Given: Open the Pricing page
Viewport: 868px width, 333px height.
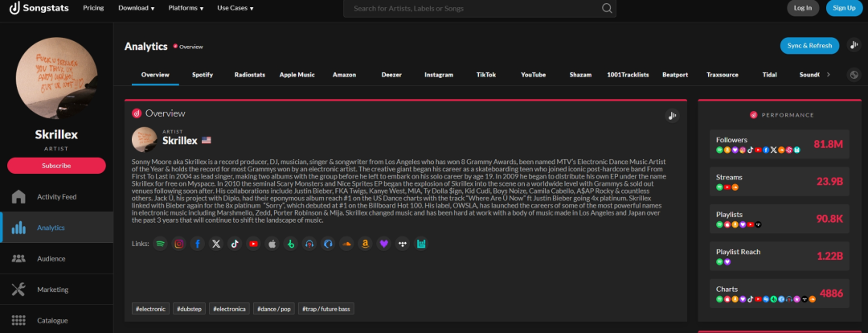Looking at the screenshot, I should [93, 8].
